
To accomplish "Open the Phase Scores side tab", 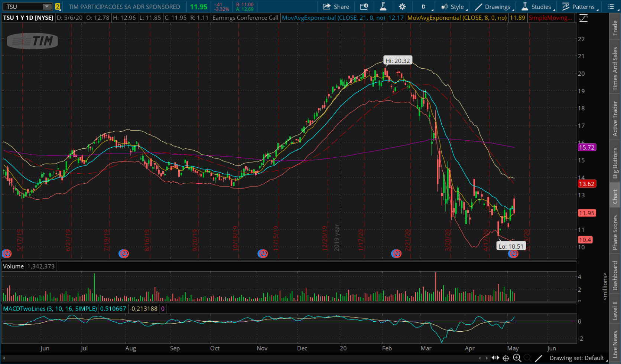I will coord(615,233).
